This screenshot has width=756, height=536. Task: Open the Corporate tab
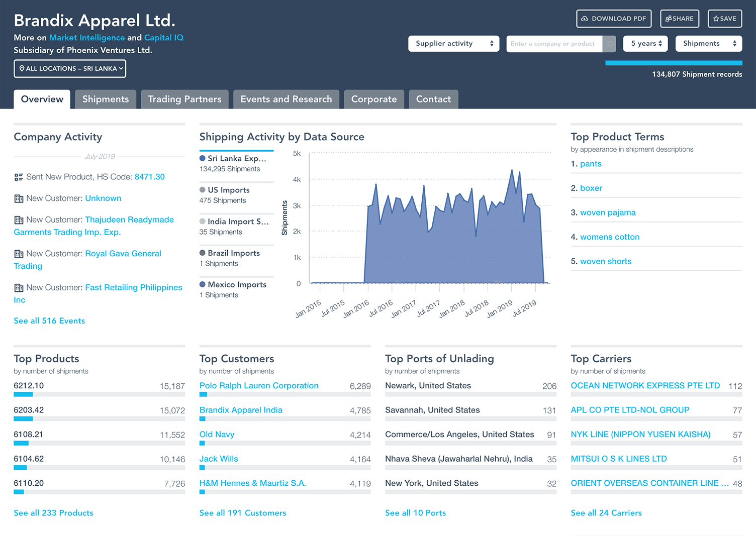tap(374, 99)
